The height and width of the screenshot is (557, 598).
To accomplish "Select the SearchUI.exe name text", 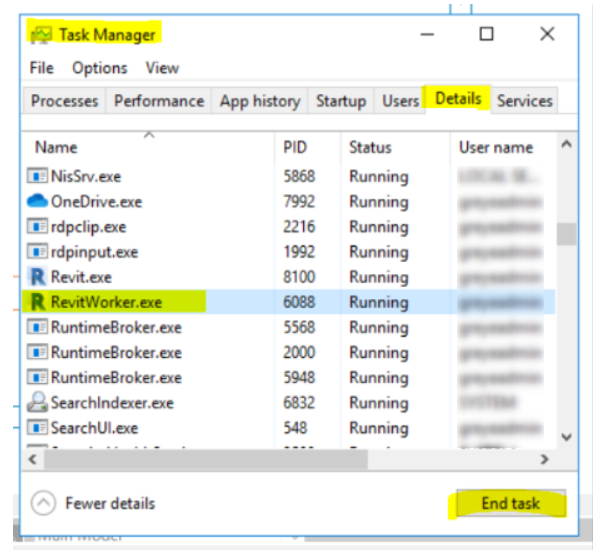I will tap(95, 428).
